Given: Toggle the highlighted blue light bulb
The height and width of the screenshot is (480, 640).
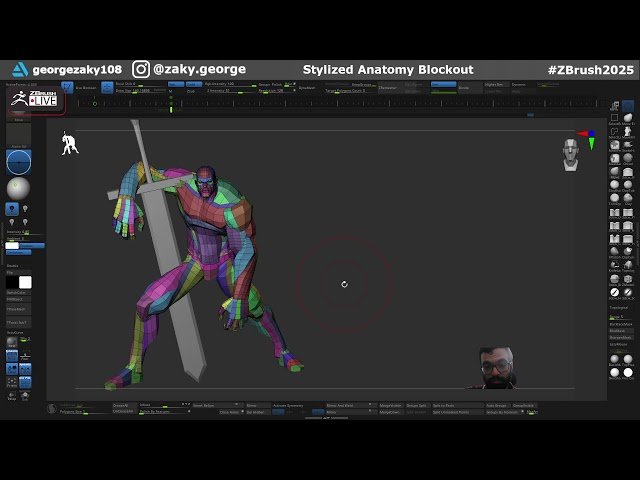Looking at the screenshot, I should point(12,209).
